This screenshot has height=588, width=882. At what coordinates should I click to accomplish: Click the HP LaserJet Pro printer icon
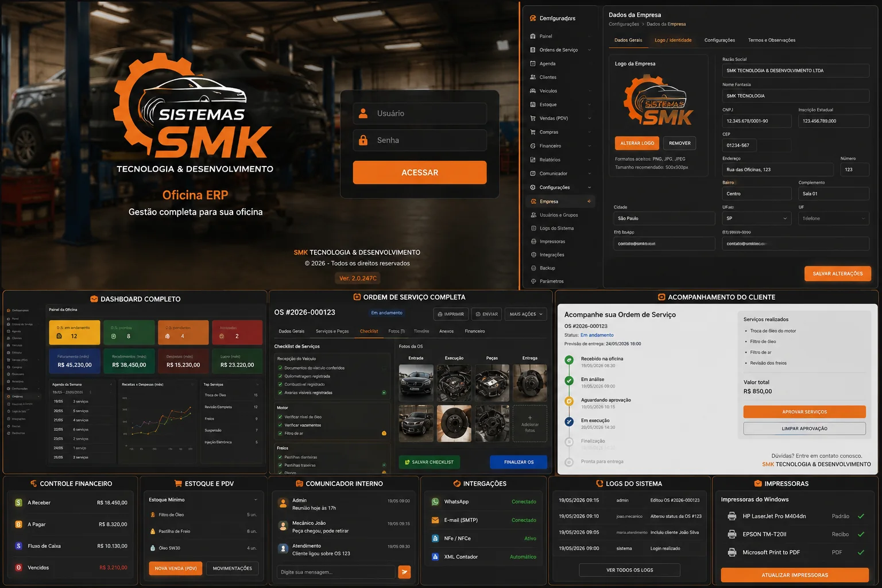point(732,516)
